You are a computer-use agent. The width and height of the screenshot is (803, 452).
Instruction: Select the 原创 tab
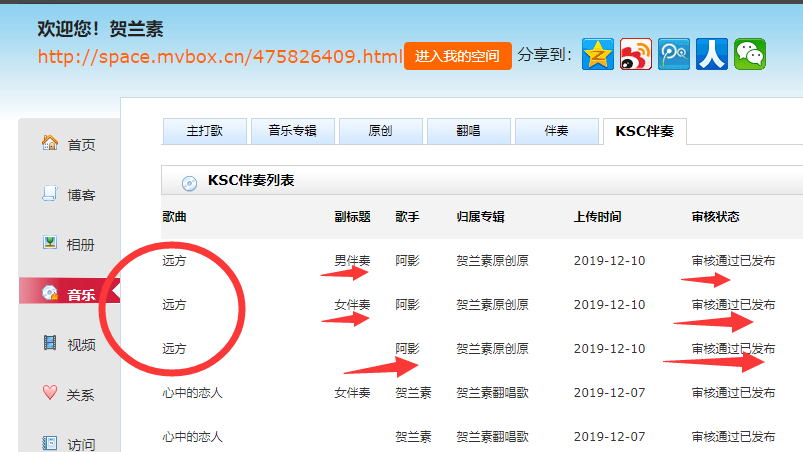coord(380,131)
